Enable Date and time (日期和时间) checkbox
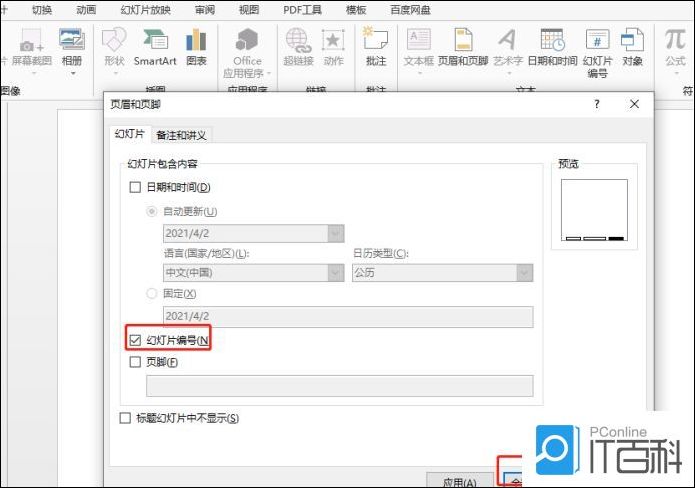The height and width of the screenshot is (488, 695). 135,187
